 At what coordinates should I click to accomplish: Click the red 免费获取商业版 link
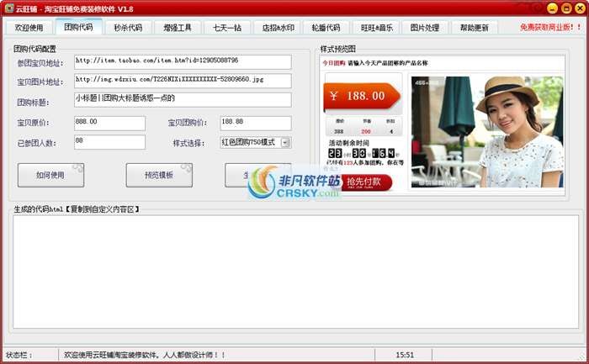click(x=550, y=27)
